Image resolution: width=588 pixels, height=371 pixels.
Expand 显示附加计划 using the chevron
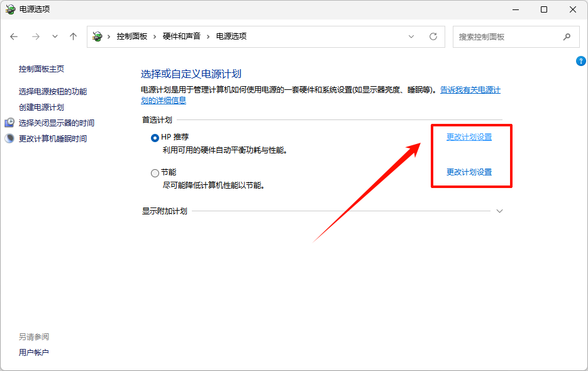point(500,212)
